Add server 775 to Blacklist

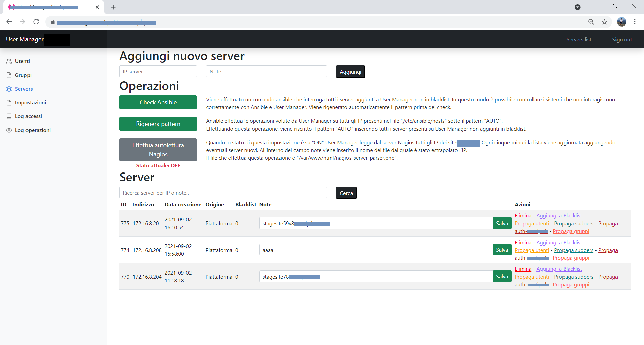click(559, 215)
